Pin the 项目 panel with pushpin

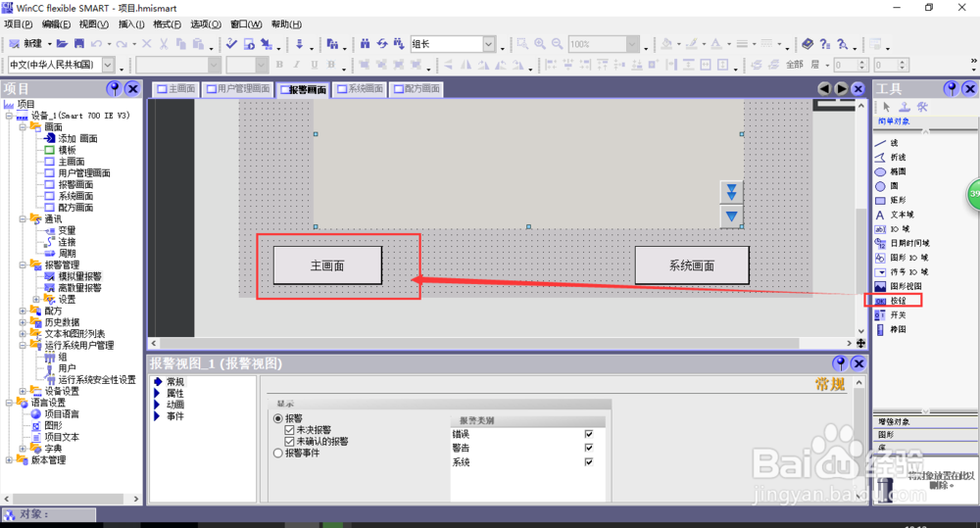114,89
